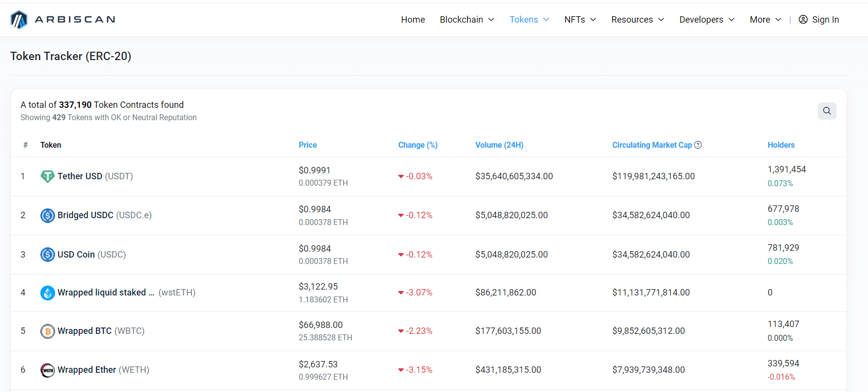Click the Arbiscan logo
The image size is (868, 392).
point(63,20)
